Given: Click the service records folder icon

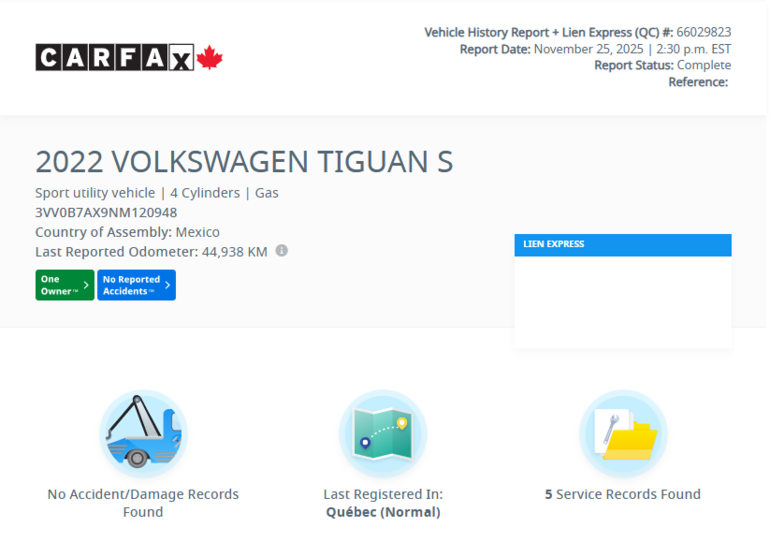Looking at the screenshot, I should (x=623, y=433).
